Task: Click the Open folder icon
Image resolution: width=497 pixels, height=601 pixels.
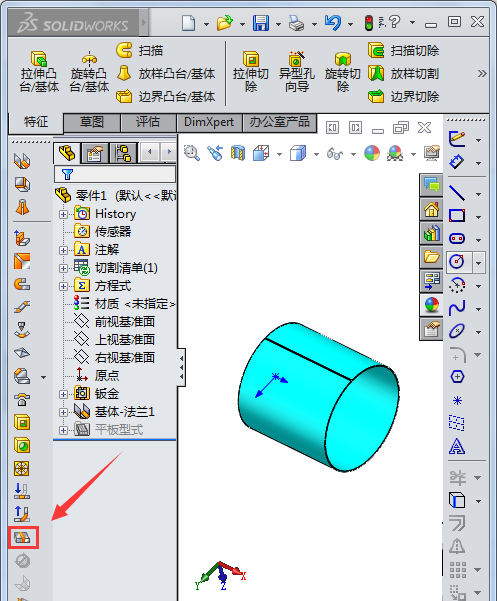Action: click(225, 23)
